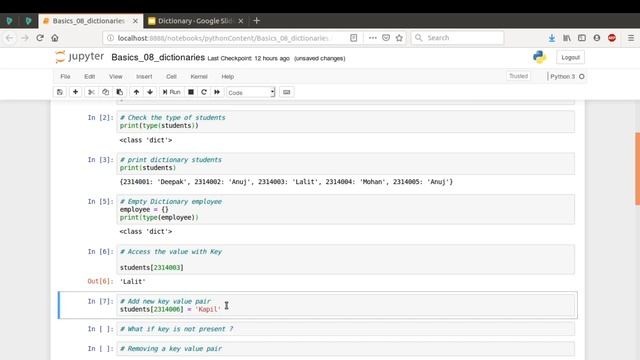Click the first pinned tab icon
The image size is (640, 360).
[x=9, y=21]
